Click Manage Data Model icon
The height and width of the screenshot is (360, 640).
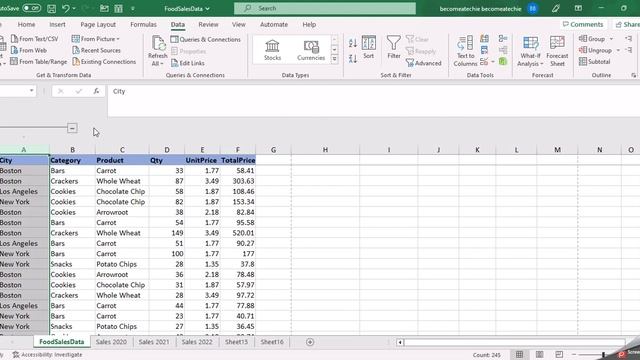click(503, 62)
